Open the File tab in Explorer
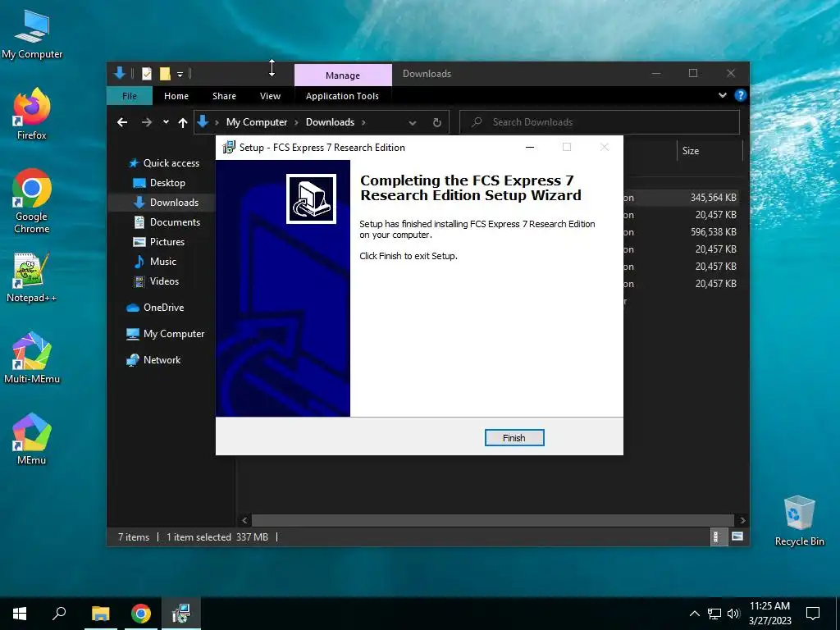Viewport: 840px width, 630px height. click(x=130, y=96)
